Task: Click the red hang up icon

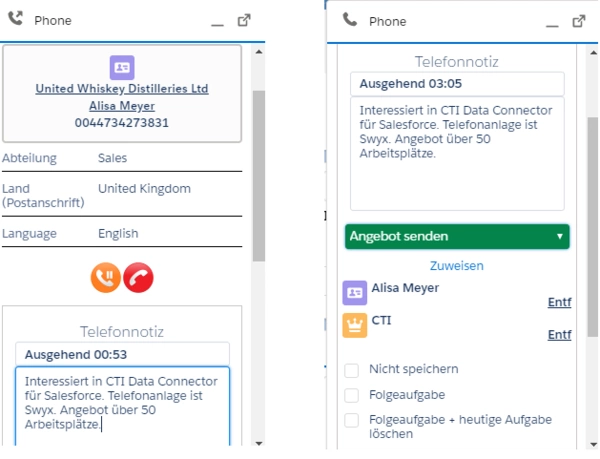Action: [139, 278]
